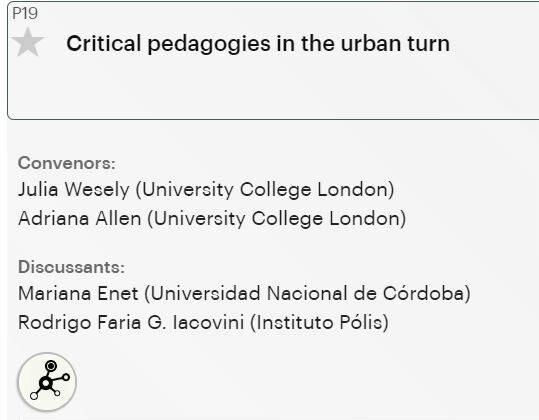Image resolution: width=539 pixels, height=420 pixels.
Task: Click the P19 panel code label
Action: 25,13
